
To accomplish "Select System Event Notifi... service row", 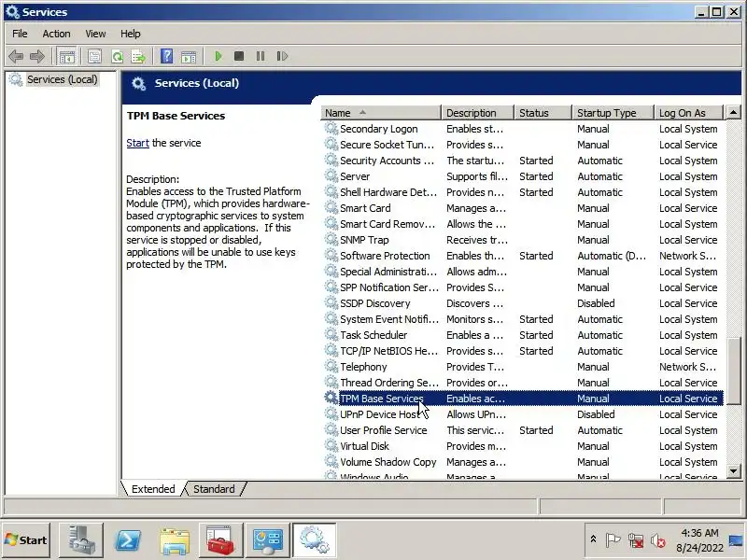I will pos(522,319).
